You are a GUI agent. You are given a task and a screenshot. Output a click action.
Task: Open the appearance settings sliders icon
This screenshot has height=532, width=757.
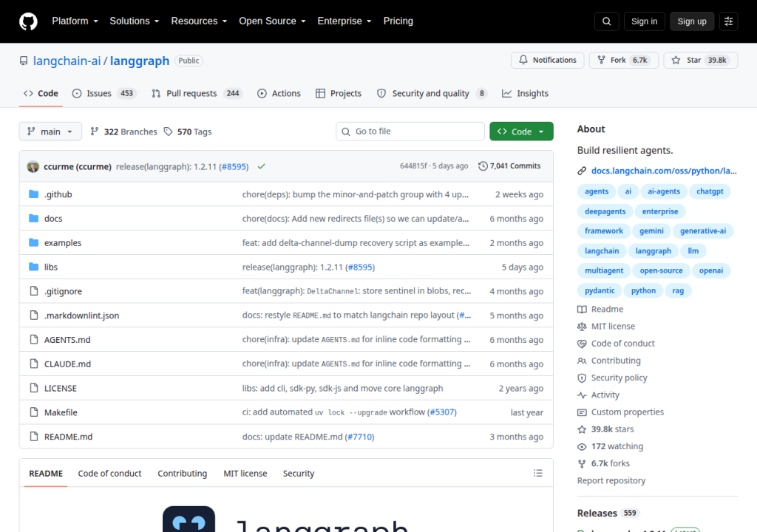click(728, 21)
